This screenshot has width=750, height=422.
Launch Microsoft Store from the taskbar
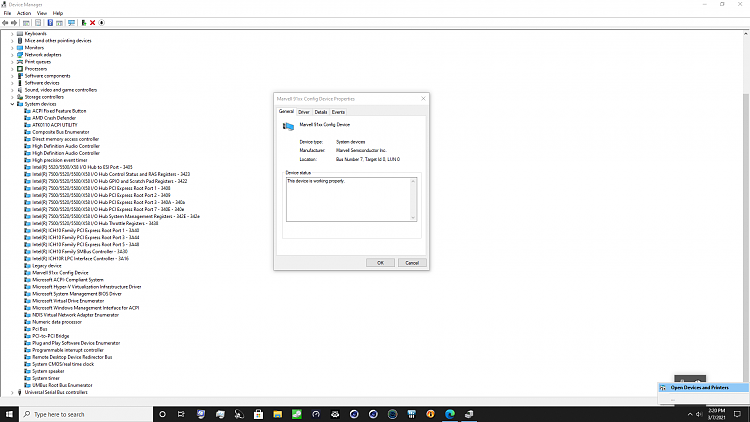point(258,414)
